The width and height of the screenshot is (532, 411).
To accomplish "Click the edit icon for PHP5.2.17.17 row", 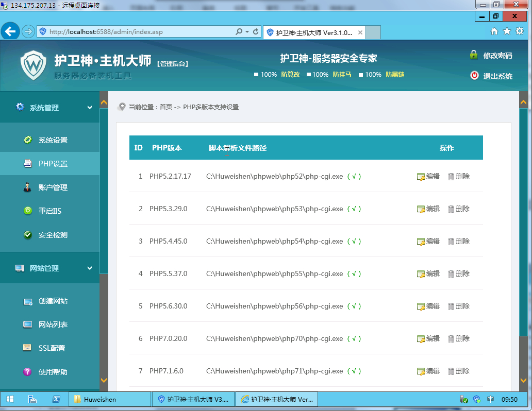I will (421, 177).
